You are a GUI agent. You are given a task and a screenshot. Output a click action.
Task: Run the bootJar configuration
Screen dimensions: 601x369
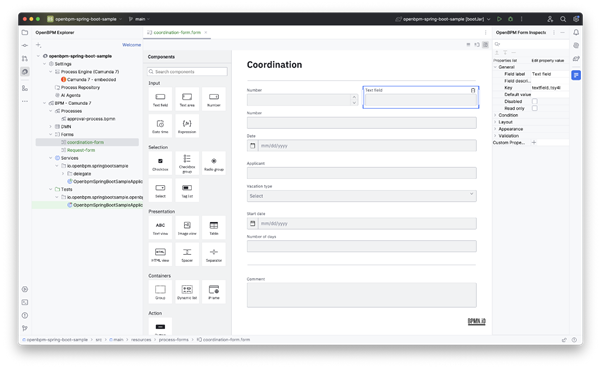point(499,19)
